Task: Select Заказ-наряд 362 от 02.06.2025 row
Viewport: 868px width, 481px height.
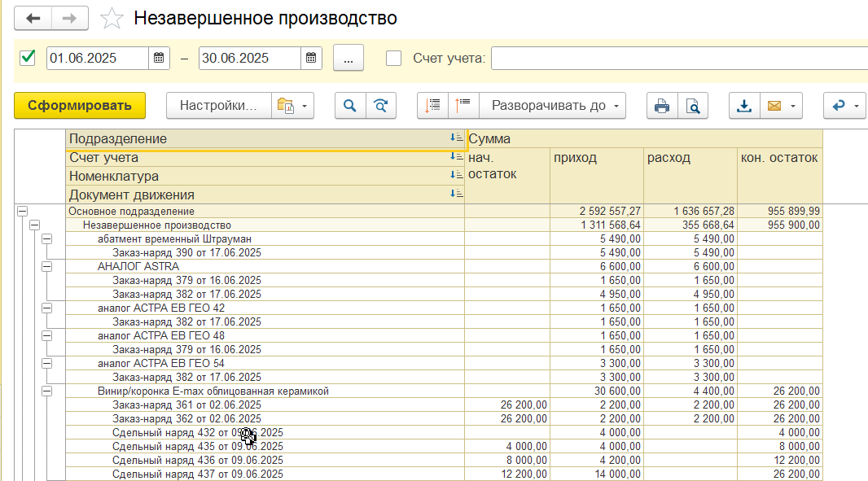Action: pyautogui.click(x=265, y=419)
